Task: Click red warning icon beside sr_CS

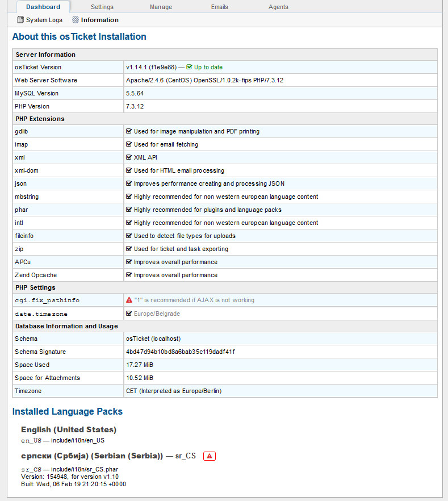Action: tap(210, 456)
